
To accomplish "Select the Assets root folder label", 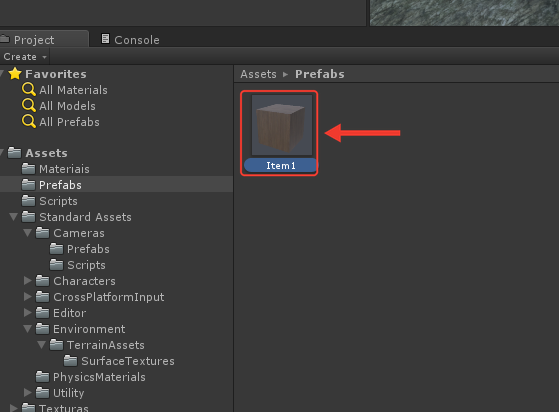I will click(47, 153).
